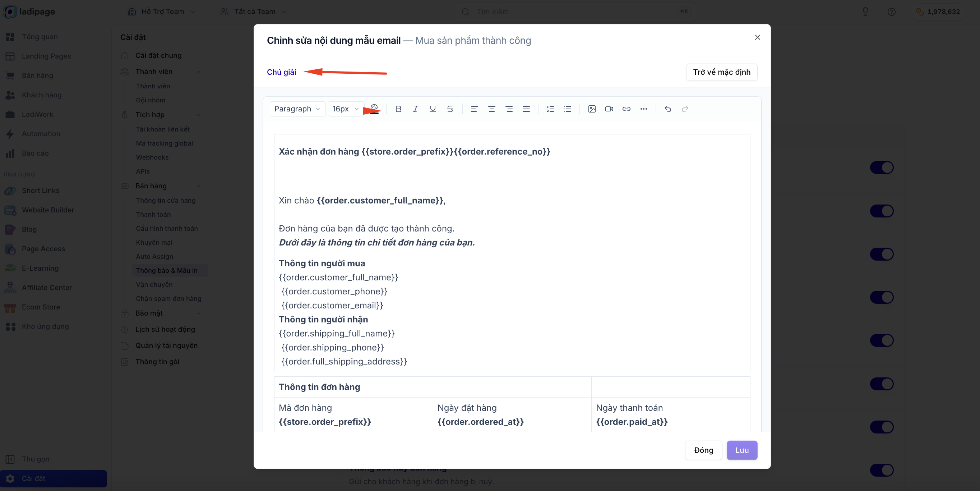Open the text color picker in toolbar
This screenshot has height=491, width=980.
click(374, 109)
